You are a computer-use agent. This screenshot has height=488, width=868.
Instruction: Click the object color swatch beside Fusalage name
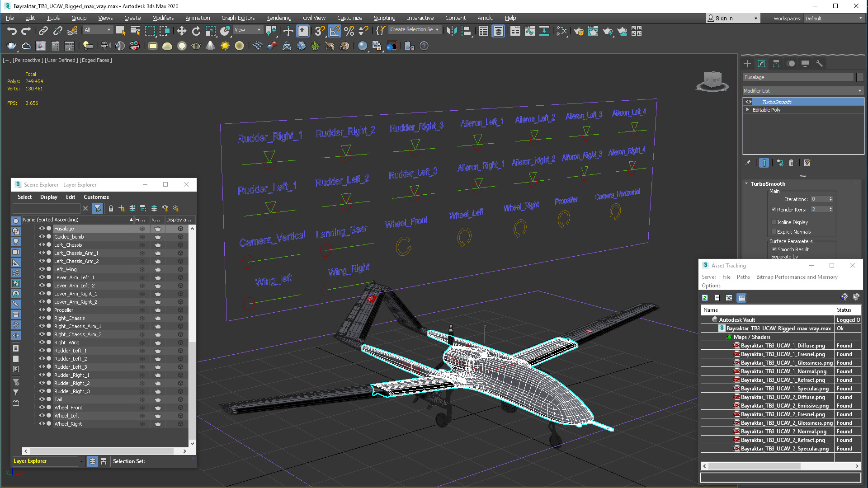(860, 77)
